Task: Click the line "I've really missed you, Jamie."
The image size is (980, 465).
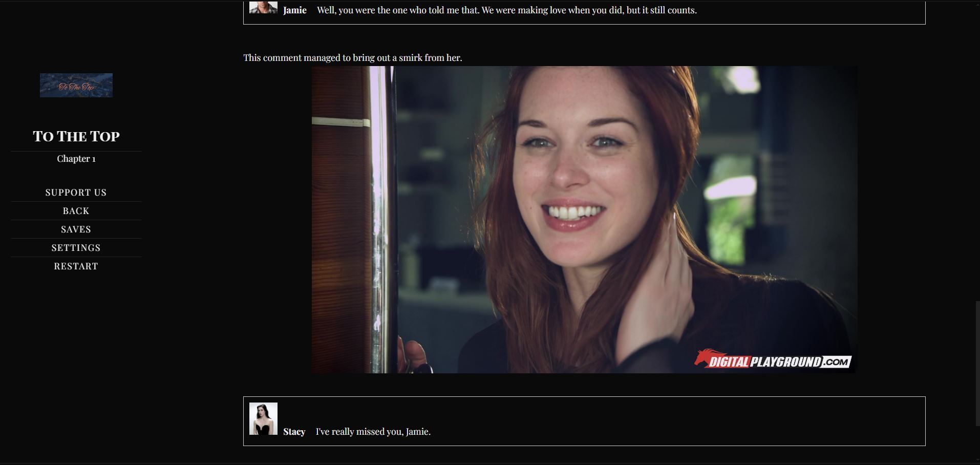Action: pos(373,432)
